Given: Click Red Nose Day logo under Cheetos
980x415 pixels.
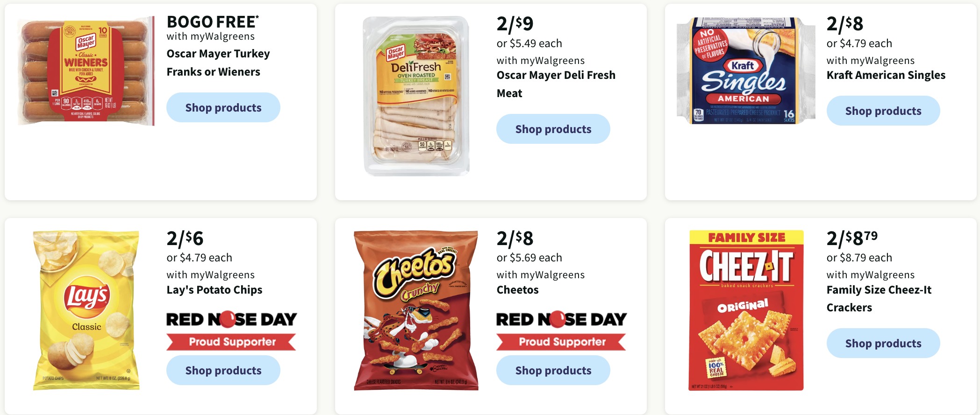Looking at the screenshot, I should [x=562, y=319].
